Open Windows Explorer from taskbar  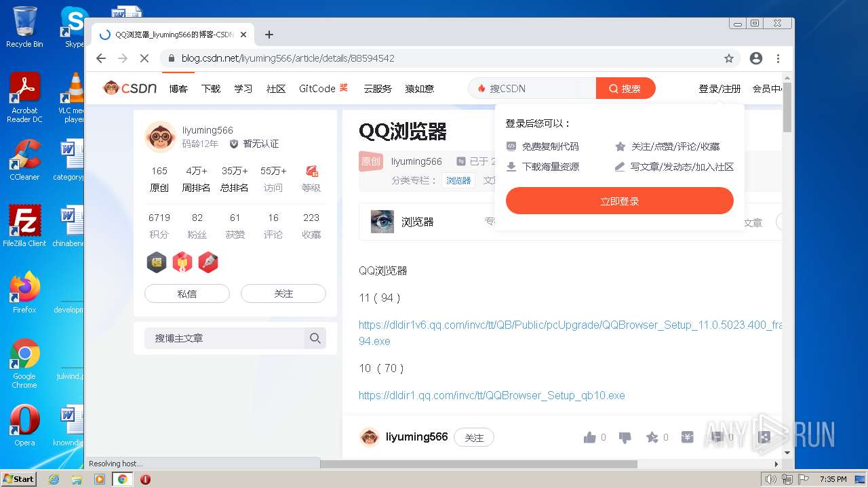click(77, 479)
